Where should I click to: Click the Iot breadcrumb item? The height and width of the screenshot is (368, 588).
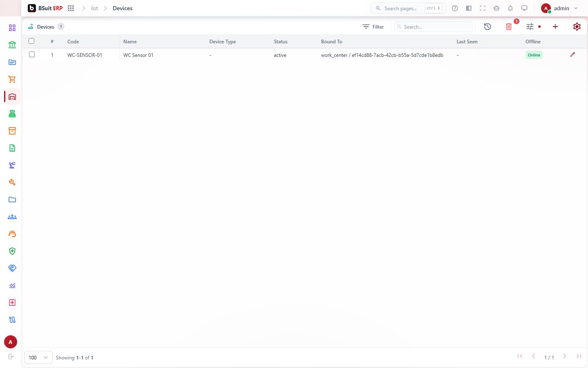pyautogui.click(x=95, y=8)
